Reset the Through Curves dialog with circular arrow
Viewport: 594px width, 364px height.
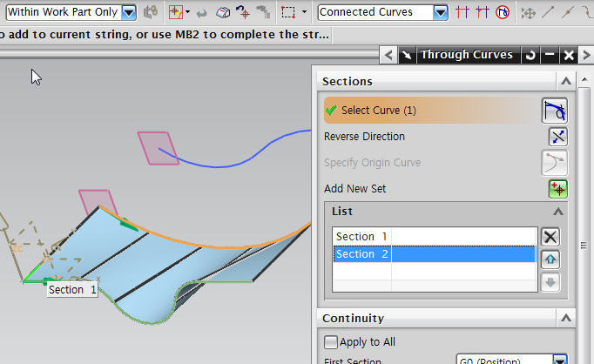click(x=530, y=56)
